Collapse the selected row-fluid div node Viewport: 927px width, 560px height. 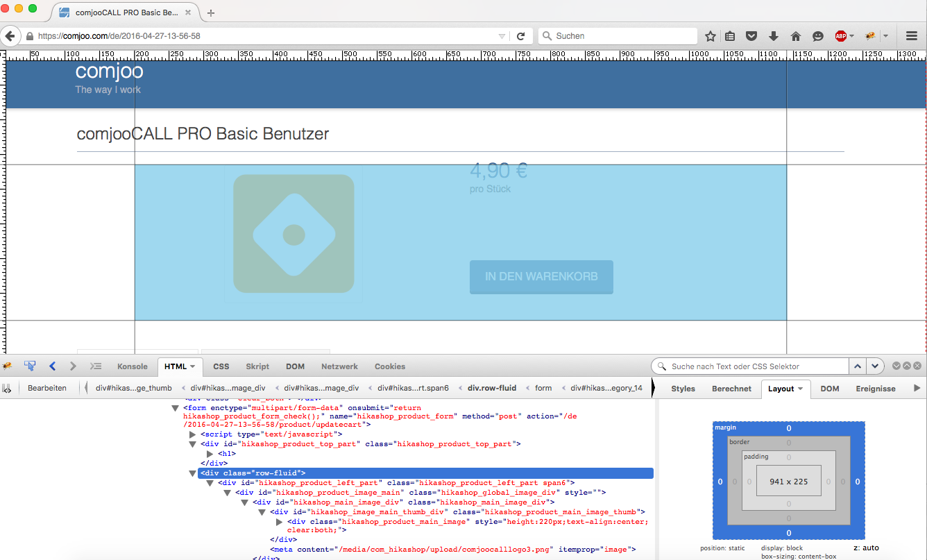pos(193,473)
